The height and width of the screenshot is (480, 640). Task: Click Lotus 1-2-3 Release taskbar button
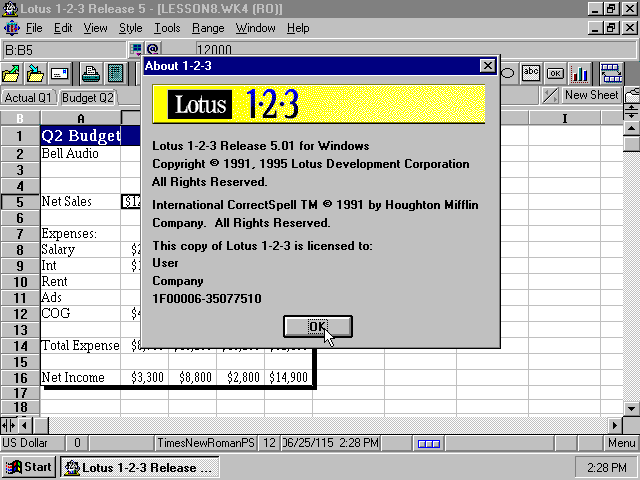(140, 467)
